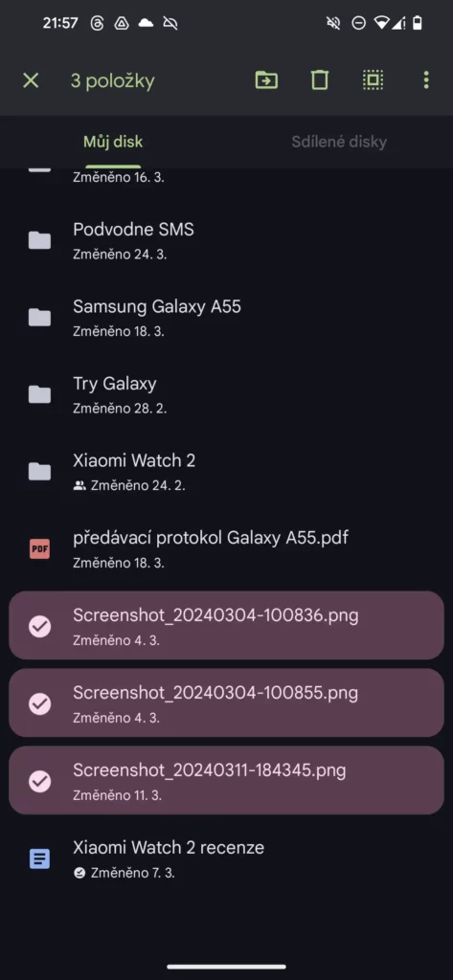The width and height of the screenshot is (453, 980).
Task: Uncheck Screenshot_20240311-184345.png checkmark
Action: [40, 781]
